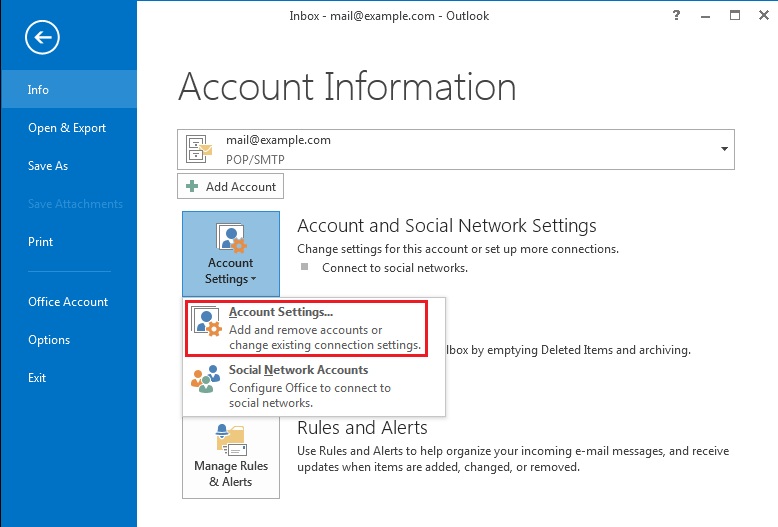This screenshot has height=527, width=778.
Task: Click Manage Rules & Alerts button
Action: point(231,458)
